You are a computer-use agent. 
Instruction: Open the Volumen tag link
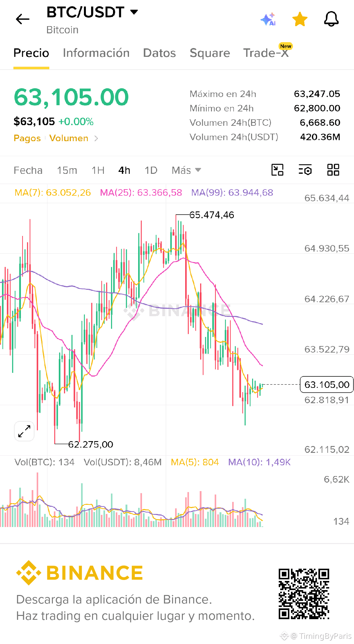point(69,138)
